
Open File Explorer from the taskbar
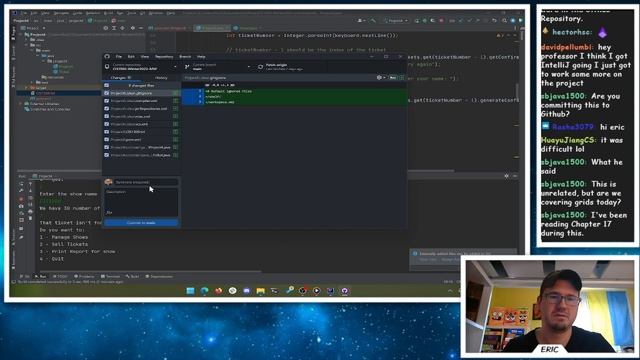point(260,291)
